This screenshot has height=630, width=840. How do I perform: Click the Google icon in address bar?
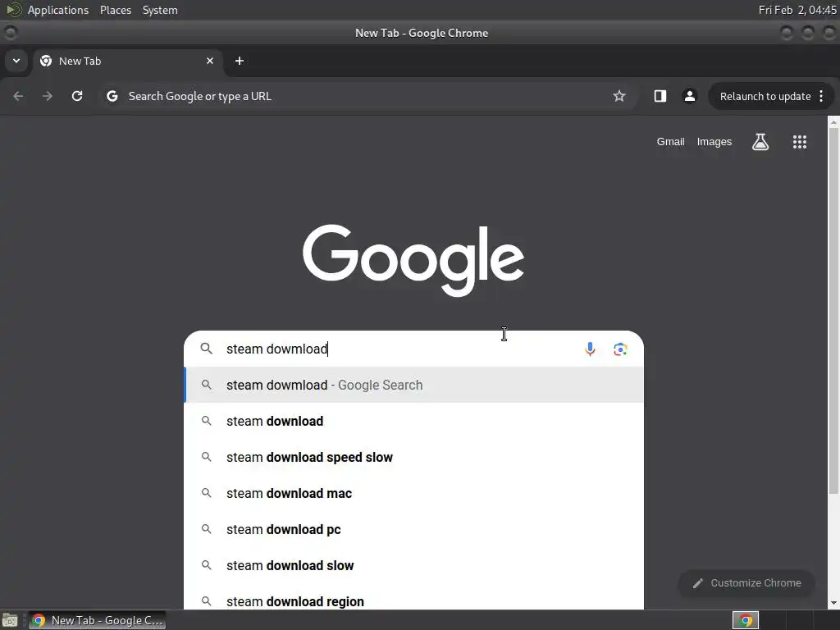[x=112, y=96]
